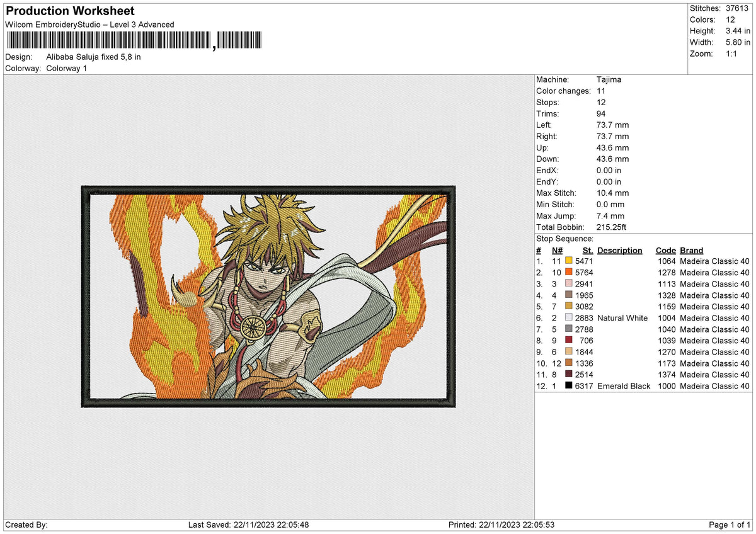Click the Emerald Black color swatch
The height and width of the screenshot is (534, 756).
point(569,385)
